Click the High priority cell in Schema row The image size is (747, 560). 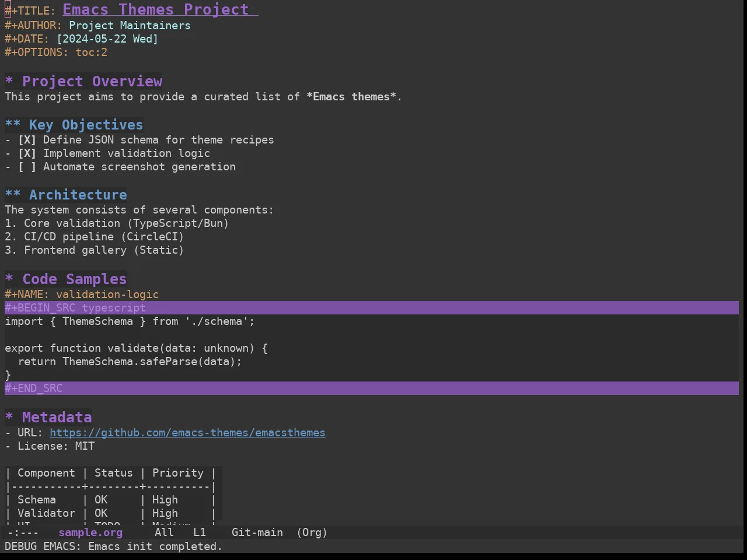tap(165, 500)
